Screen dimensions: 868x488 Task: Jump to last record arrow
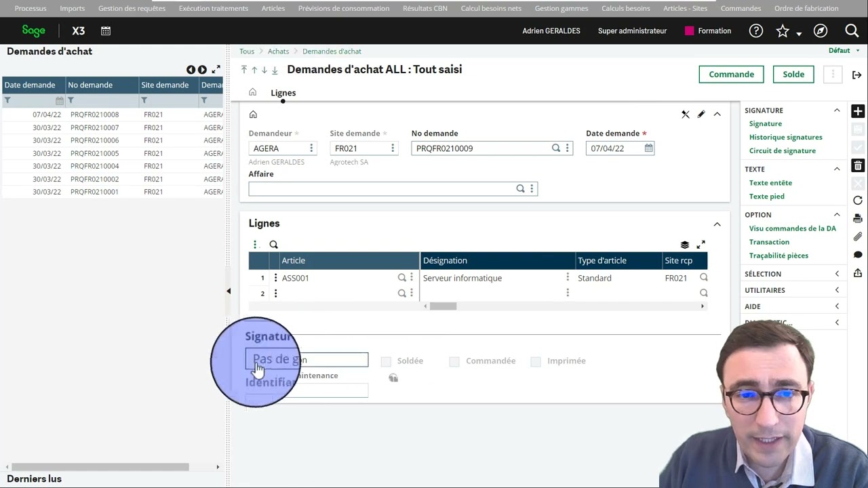[x=275, y=70]
